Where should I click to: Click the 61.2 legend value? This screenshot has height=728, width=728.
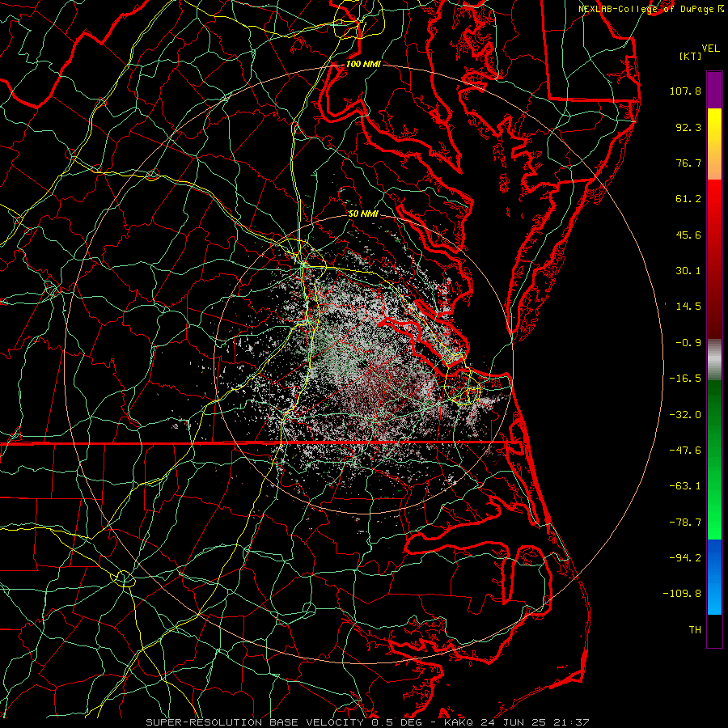click(688, 199)
